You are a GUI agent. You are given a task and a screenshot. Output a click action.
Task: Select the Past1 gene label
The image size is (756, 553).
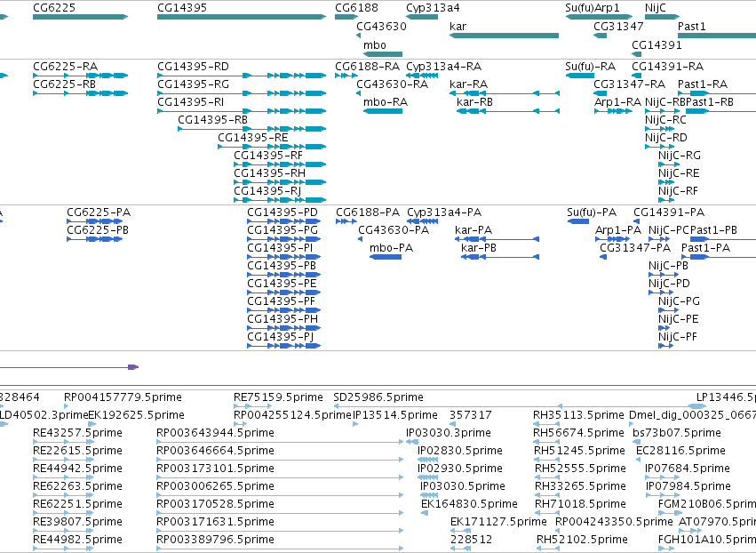pyautogui.click(x=692, y=27)
